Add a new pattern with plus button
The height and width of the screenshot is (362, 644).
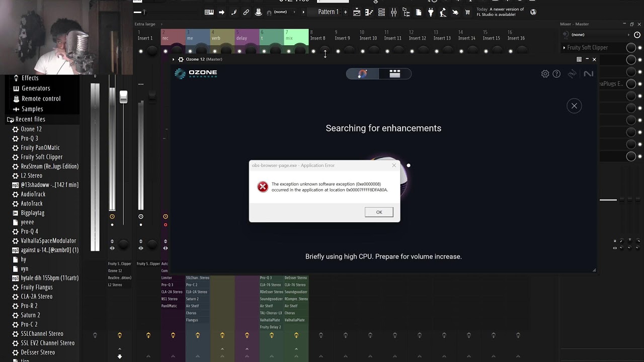345,12
